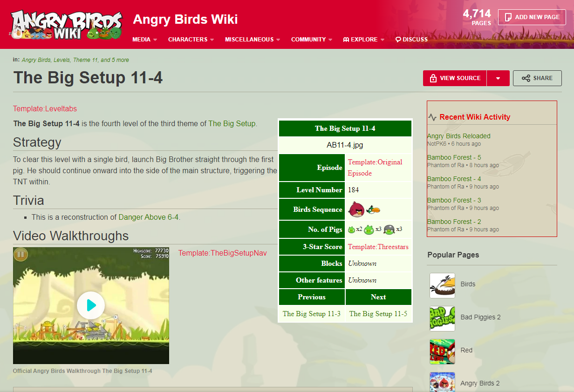Open the Birds popular page thumbnail
574x392 pixels.
pos(442,285)
